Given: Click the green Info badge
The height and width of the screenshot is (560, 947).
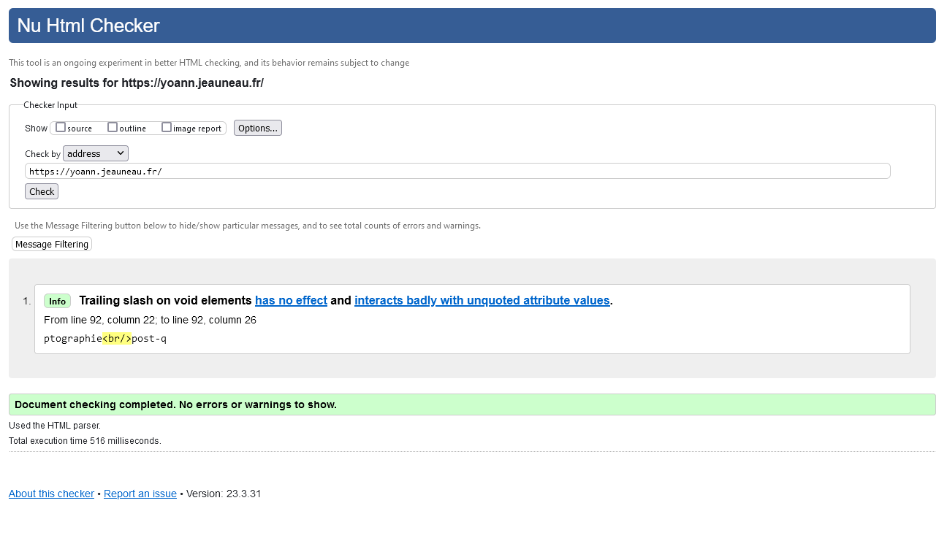Looking at the screenshot, I should 57,301.
